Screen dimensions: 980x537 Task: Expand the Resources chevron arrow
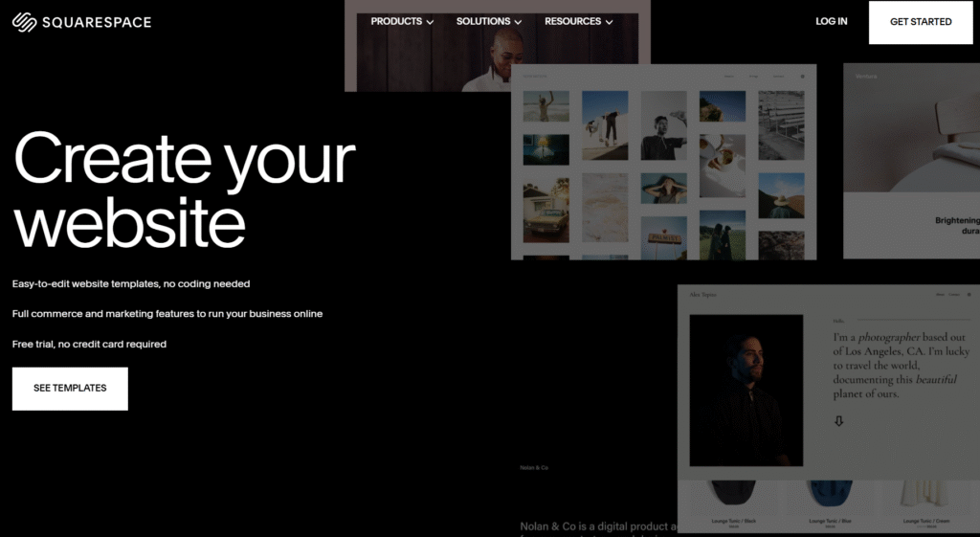point(610,22)
